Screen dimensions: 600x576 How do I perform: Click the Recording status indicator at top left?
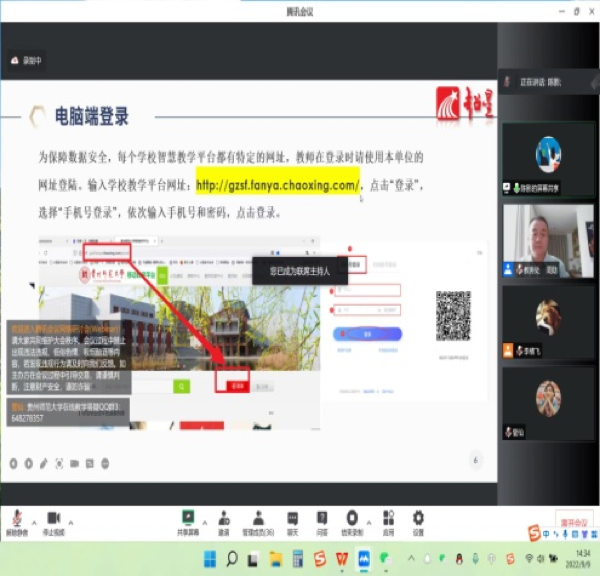tap(26, 60)
